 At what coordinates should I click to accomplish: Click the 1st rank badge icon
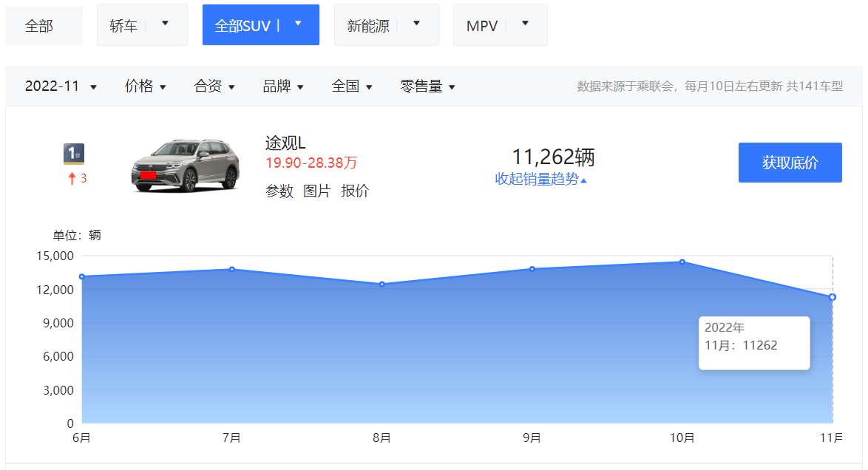coord(74,154)
